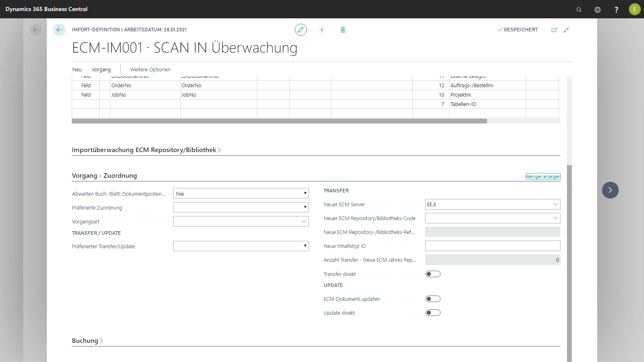Turn on Update direkt switch

(x=433, y=313)
